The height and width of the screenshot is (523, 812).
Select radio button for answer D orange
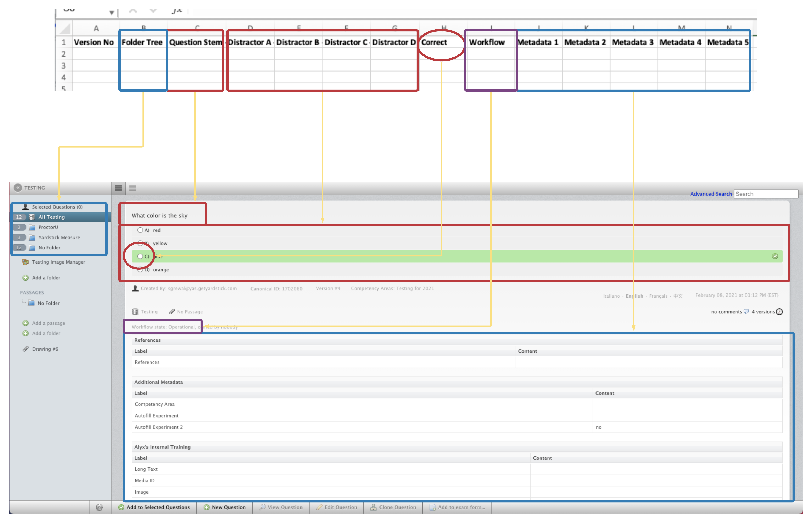pos(140,270)
